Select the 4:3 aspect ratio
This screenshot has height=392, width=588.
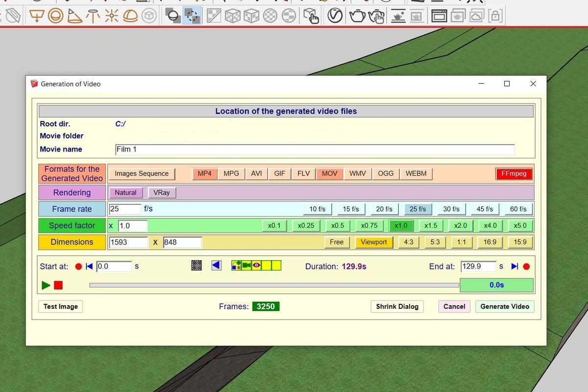pos(408,242)
